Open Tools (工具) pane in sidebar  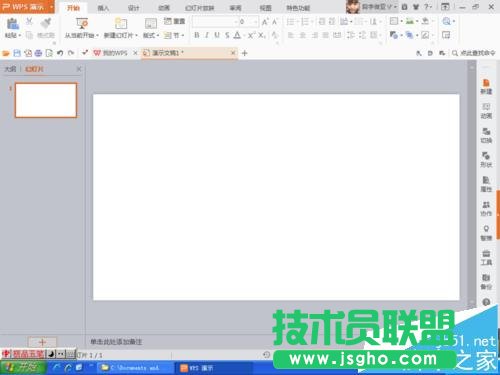(486, 258)
